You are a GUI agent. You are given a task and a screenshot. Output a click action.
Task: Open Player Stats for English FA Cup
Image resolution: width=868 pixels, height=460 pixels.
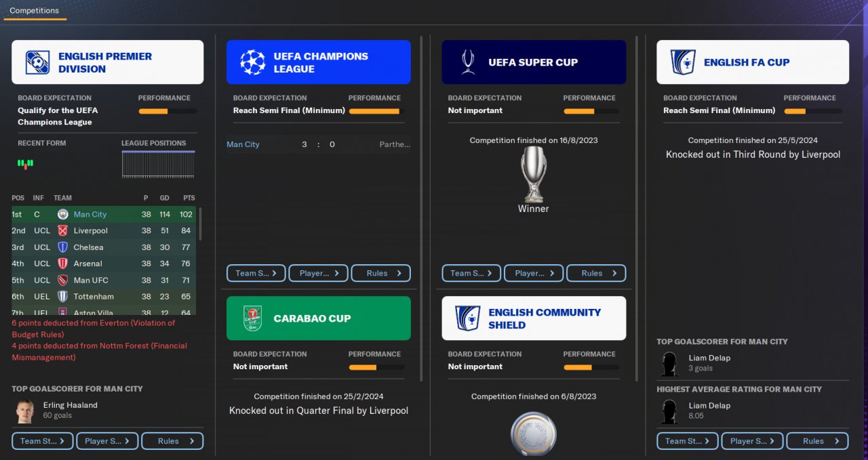752,441
